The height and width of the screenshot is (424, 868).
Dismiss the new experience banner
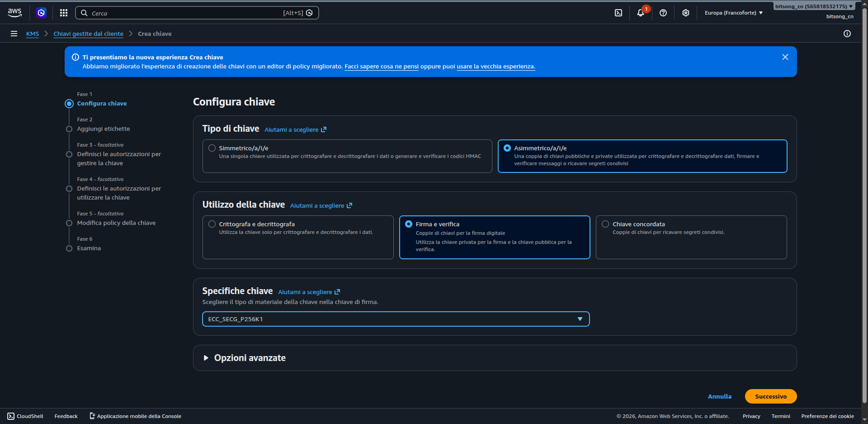785,57
